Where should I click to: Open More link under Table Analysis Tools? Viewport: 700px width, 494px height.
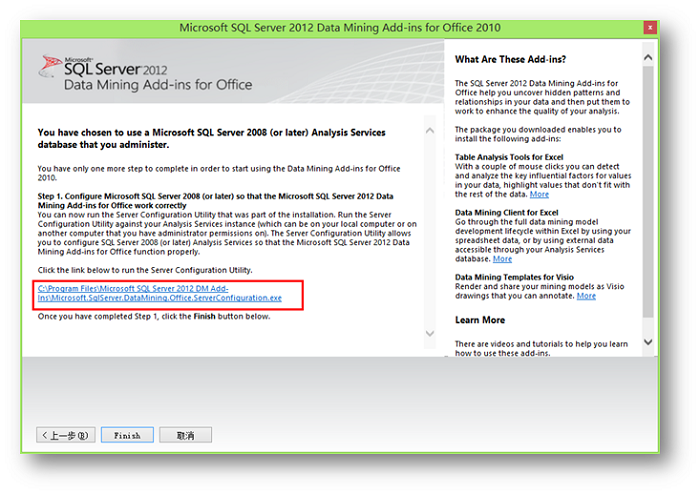coord(539,194)
